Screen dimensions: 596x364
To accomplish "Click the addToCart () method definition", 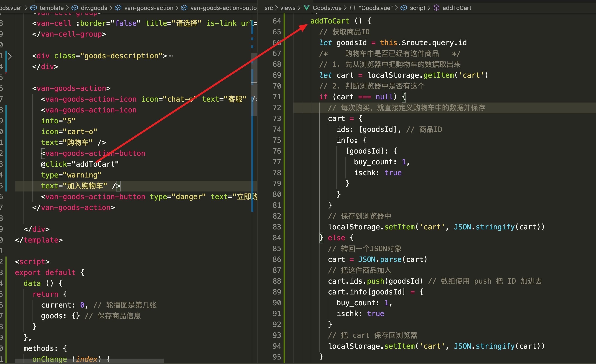I will pos(341,21).
